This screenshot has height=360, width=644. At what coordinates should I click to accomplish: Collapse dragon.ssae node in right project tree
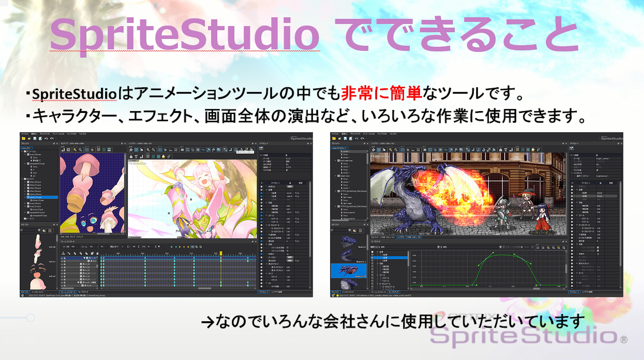tap(336, 176)
